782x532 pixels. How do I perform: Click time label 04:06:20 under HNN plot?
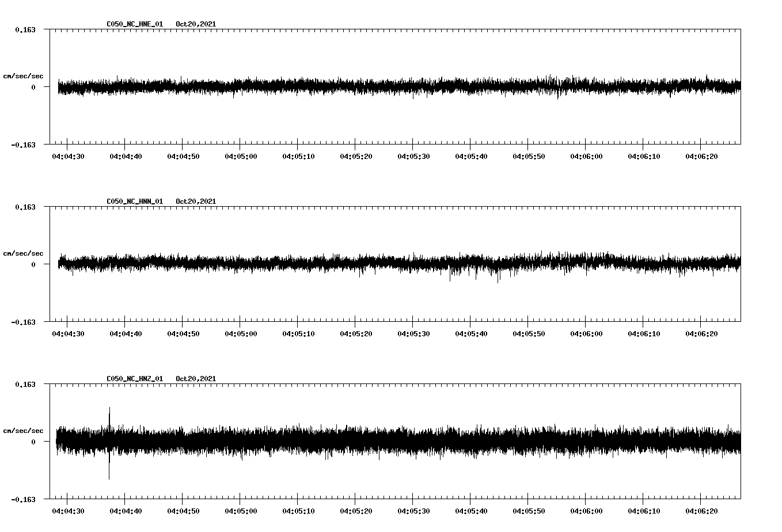[701, 334]
